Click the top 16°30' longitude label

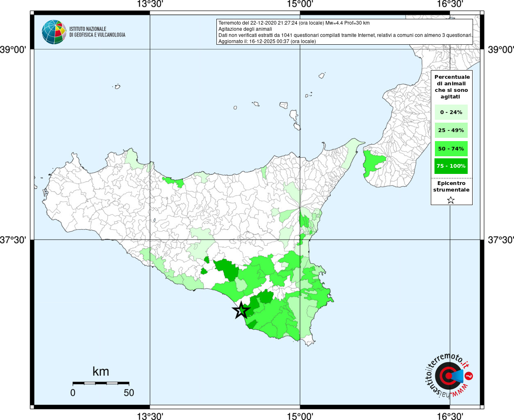(450, 4)
